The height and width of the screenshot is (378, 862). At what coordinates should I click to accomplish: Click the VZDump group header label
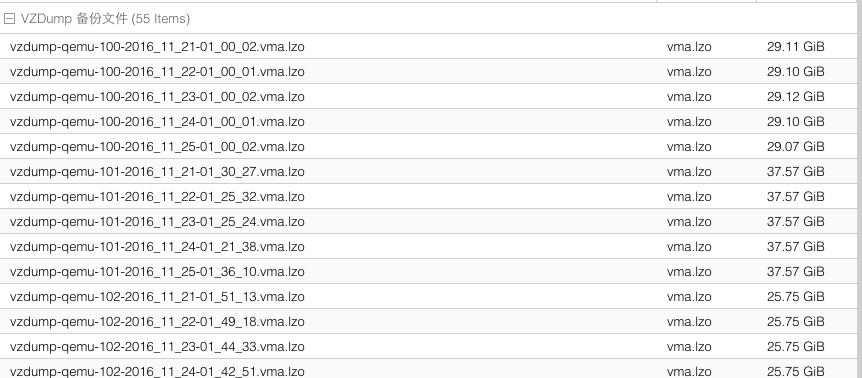[x=105, y=19]
